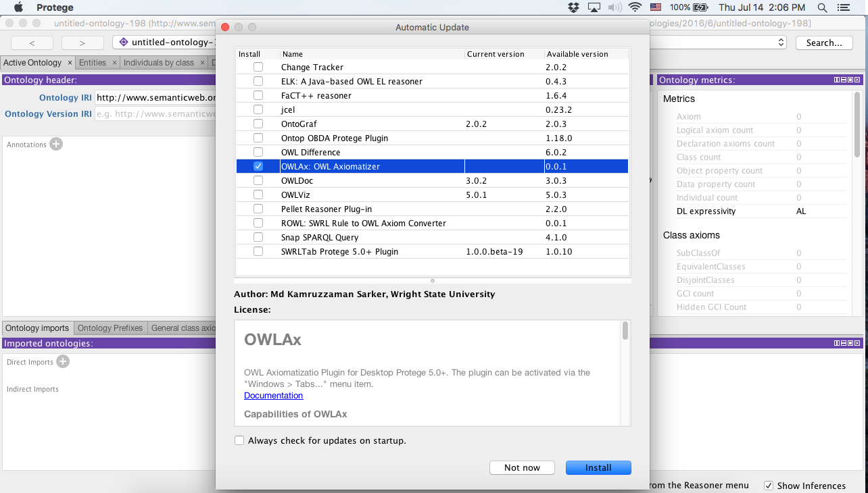Image resolution: width=868 pixels, height=493 pixels.
Task: Select the OWLDoc plugin row name
Action: point(297,181)
